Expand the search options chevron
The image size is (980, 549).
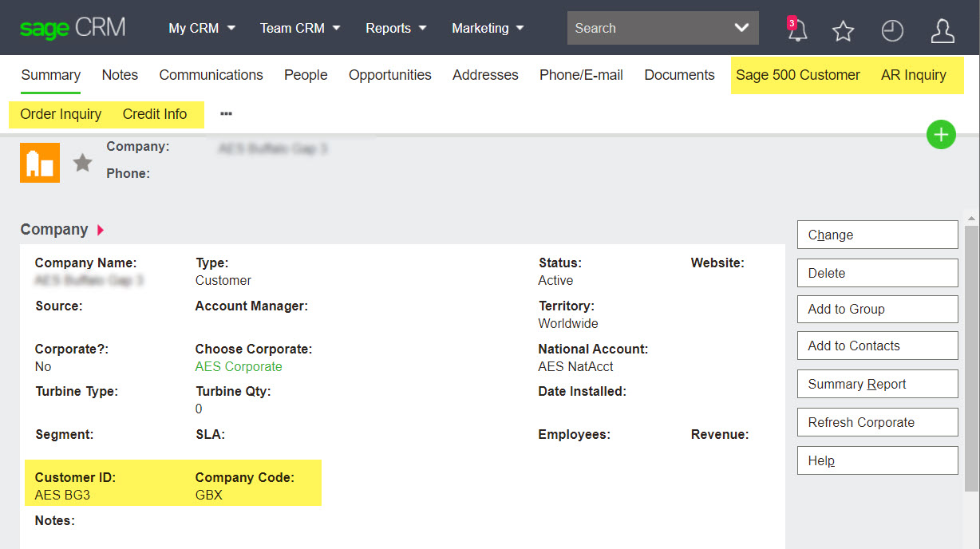click(x=741, y=27)
